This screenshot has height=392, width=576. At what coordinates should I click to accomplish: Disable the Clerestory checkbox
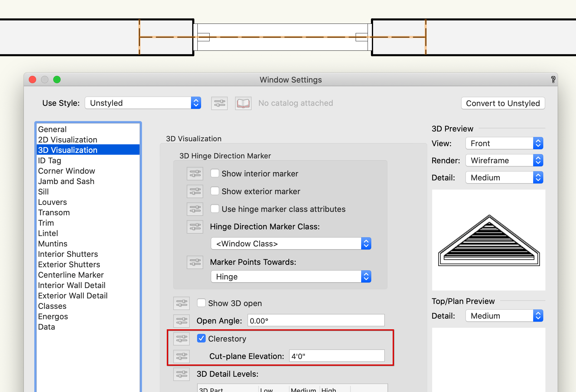click(201, 338)
